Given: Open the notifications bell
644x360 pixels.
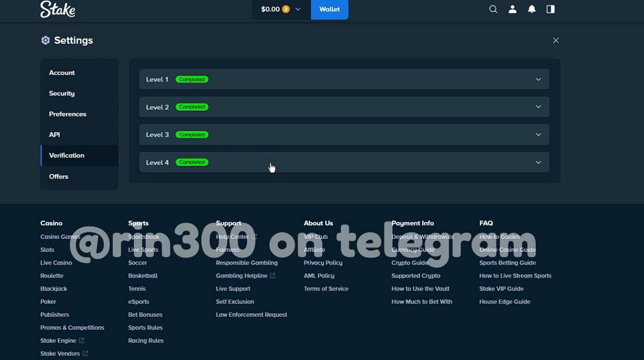Looking at the screenshot, I should pos(531,9).
